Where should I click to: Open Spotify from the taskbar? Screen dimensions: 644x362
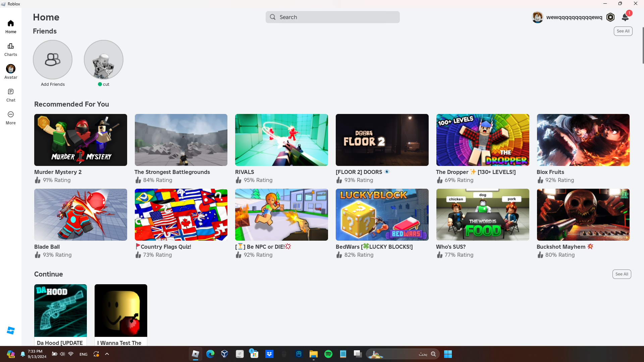[x=328, y=354]
